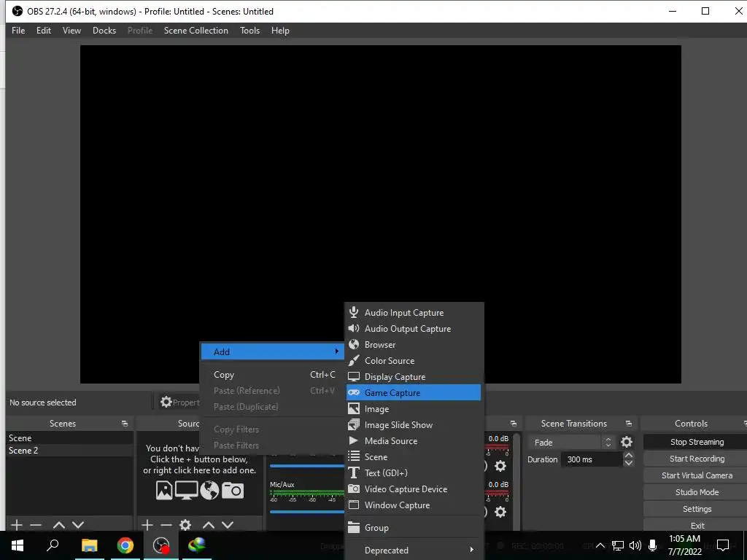Remove source with the minus icon
The image size is (747, 560).
(166, 525)
